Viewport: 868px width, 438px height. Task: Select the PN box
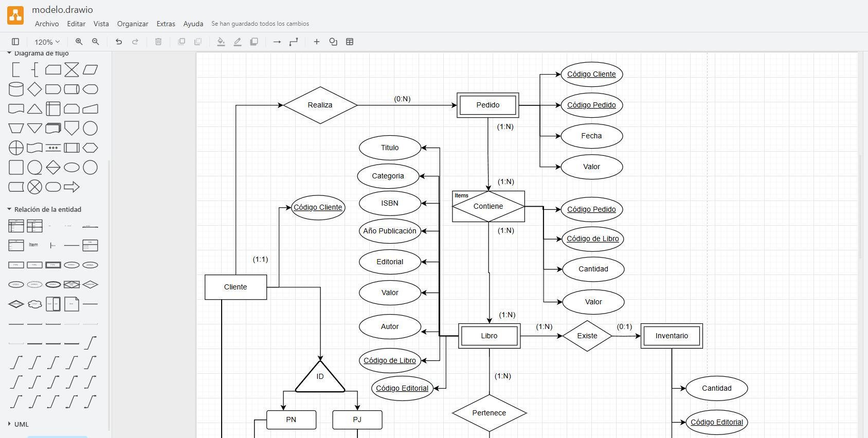(291, 419)
